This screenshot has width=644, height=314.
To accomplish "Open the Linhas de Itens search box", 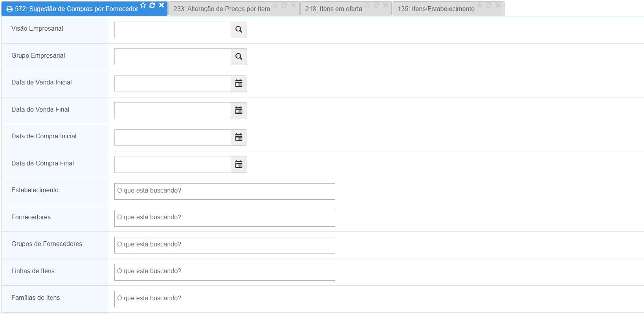I will pos(225,272).
